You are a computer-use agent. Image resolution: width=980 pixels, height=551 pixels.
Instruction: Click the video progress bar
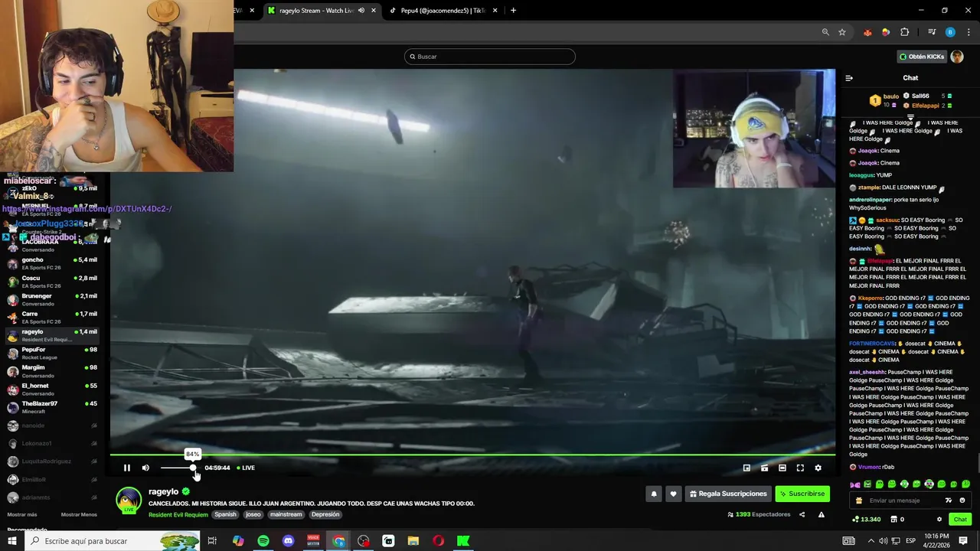click(x=472, y=455)
